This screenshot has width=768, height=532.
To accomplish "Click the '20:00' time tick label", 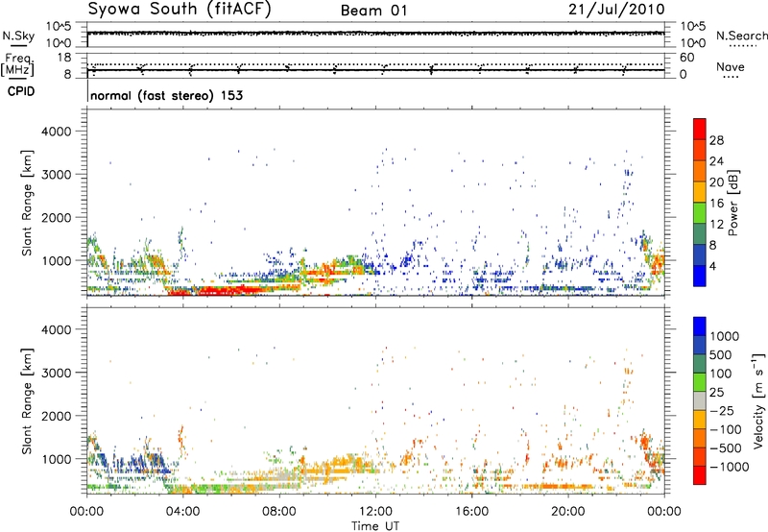I will point(568,512).
